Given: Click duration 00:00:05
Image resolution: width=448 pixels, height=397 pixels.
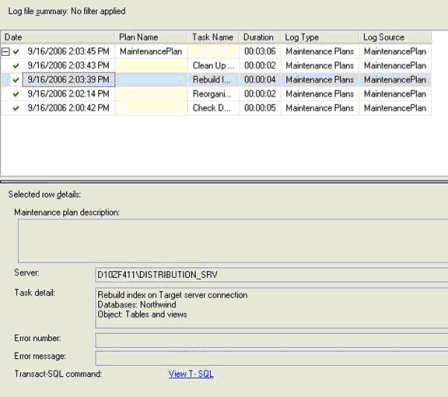Looking at the screenshot, I should pos(260,108).
